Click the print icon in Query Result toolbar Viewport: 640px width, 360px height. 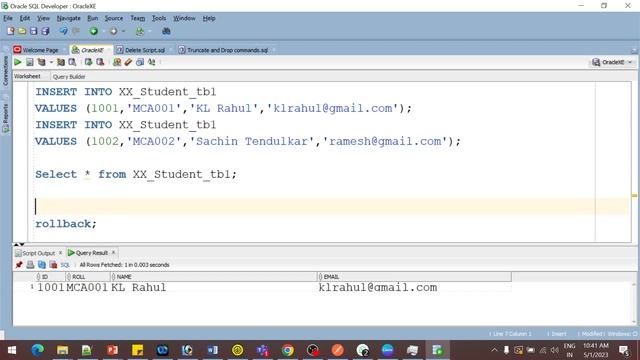point(30,264)
